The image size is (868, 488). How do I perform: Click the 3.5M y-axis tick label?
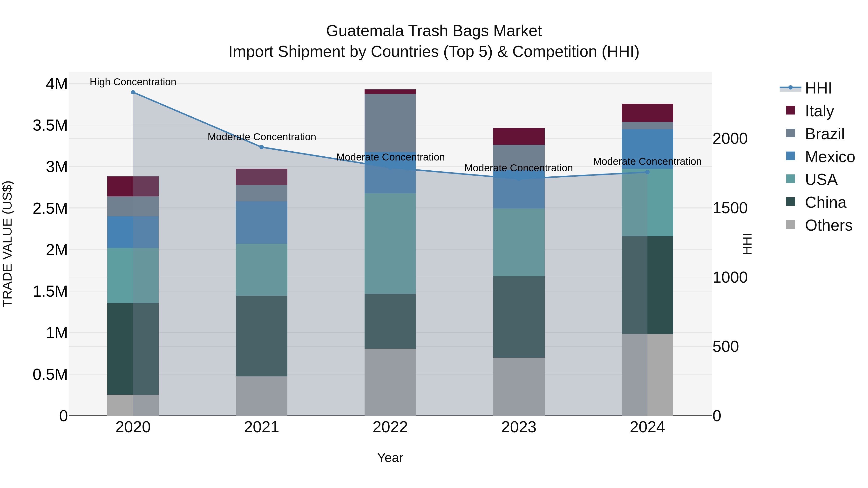tap(50, 125)
